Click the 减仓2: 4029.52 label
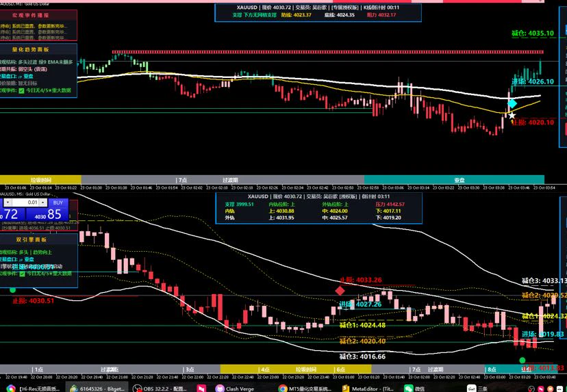 (544, 295)
